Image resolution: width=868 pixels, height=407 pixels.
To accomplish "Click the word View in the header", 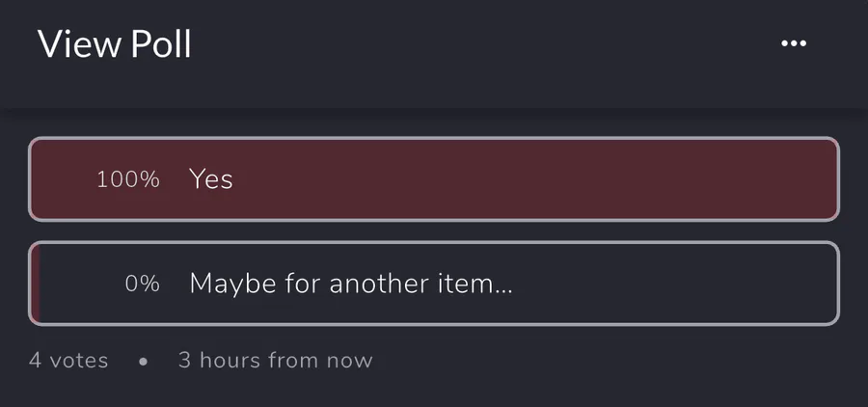I will (75, 44).
